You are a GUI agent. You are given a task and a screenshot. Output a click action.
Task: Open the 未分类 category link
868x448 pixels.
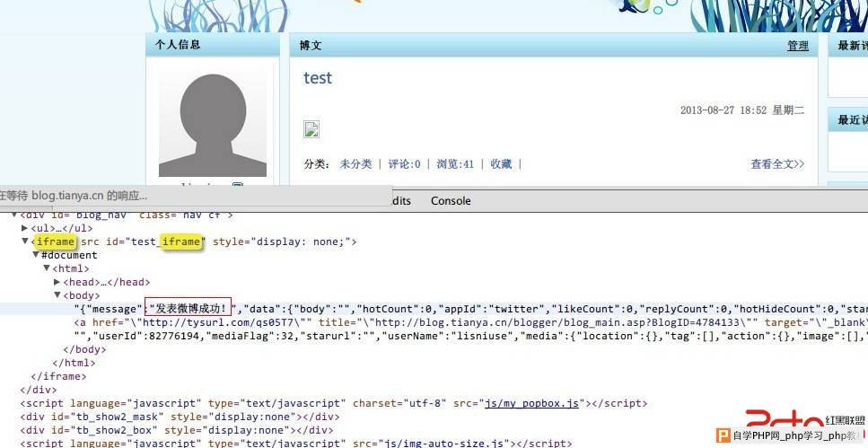(x=355, y=164)
